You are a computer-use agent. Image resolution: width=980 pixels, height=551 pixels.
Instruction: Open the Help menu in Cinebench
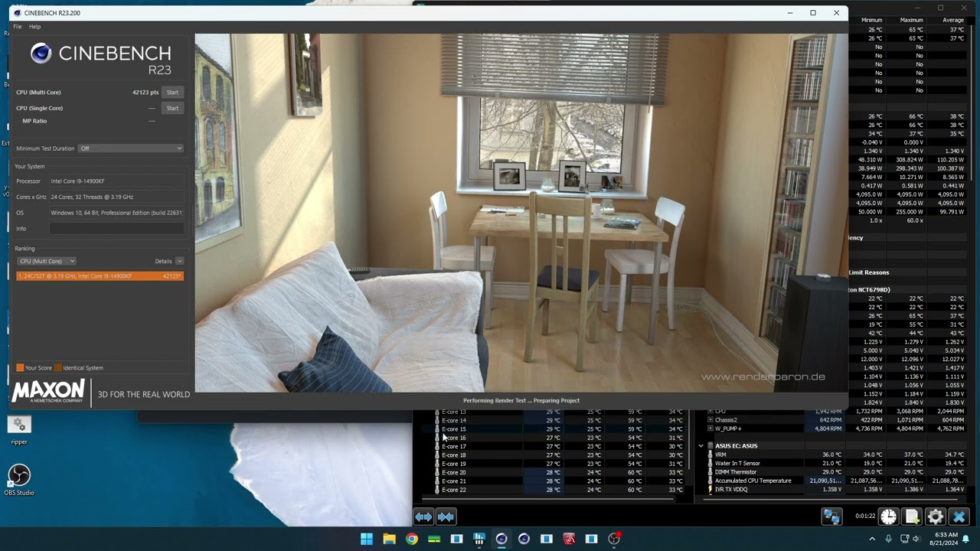[x=34, y=27]
